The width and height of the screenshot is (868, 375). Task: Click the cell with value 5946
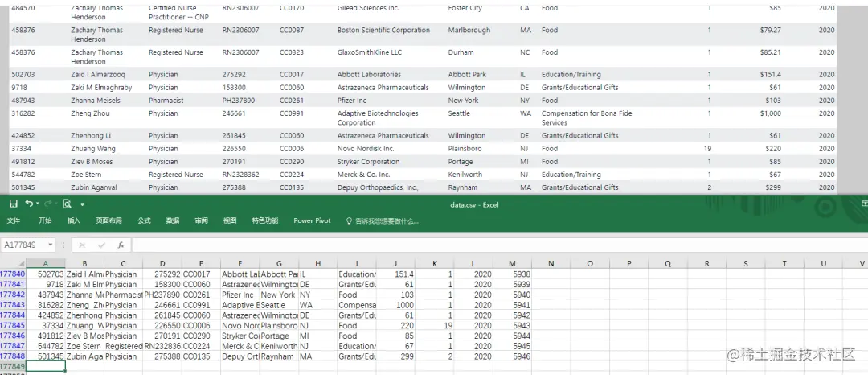[x=512, y=356]
